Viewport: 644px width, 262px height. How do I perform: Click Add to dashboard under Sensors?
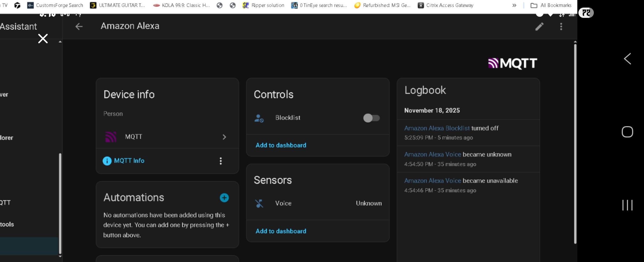(281, 231)
